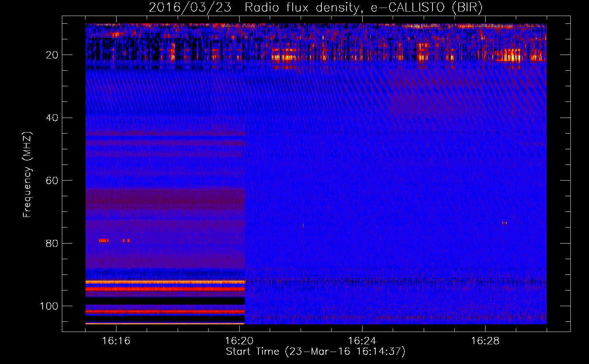Viewport: 589px width, 364px height.
Task: Click the 'Start Time (23-Mar-16 16:14:37)' label
Action: point(316,352)
